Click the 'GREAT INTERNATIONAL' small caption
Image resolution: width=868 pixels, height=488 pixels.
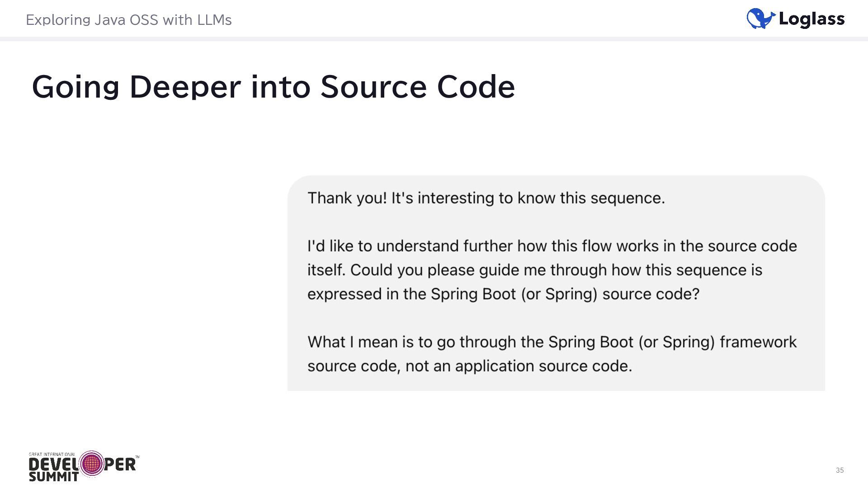[52, 455]
